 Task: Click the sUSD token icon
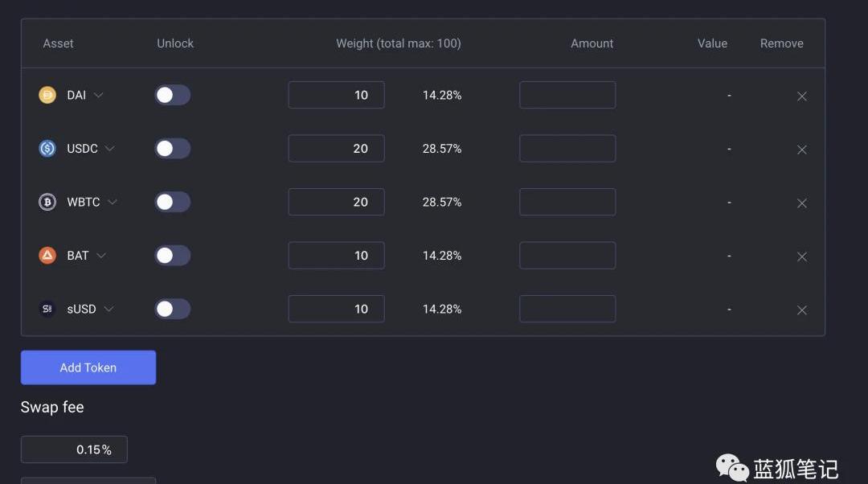pos(47,309)
